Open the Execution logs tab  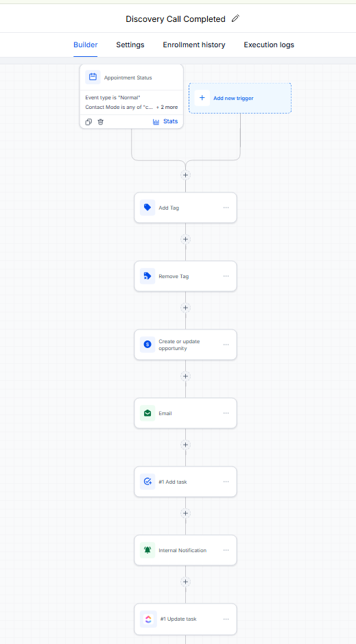pyautogui.click(x=269, y=45)
